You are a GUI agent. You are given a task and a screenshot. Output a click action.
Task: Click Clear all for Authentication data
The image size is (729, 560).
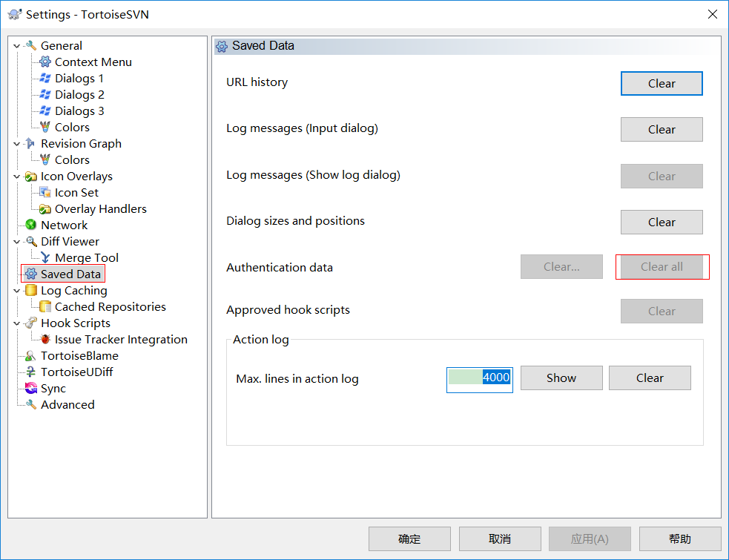point(662,266)
